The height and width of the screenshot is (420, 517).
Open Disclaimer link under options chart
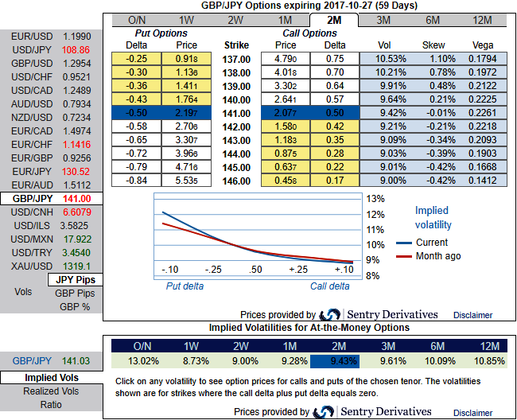pyautogui.click(x=472, y=315)
